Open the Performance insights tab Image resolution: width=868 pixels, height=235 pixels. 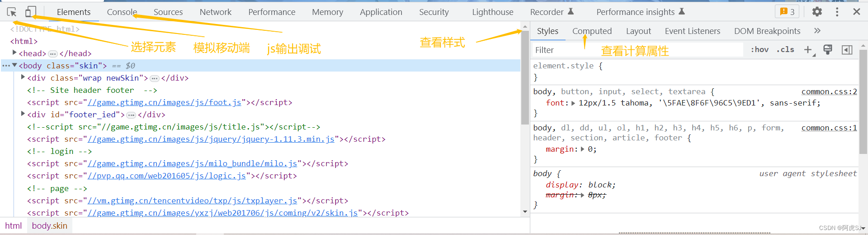[x=640, y=12]
